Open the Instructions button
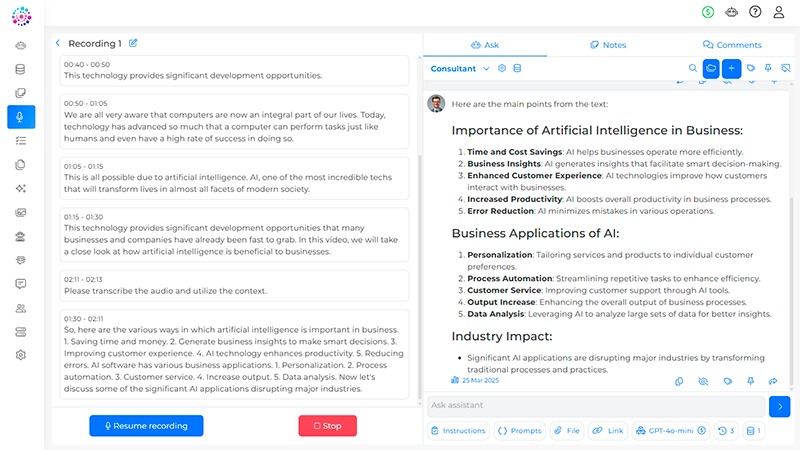 (458, 431)
